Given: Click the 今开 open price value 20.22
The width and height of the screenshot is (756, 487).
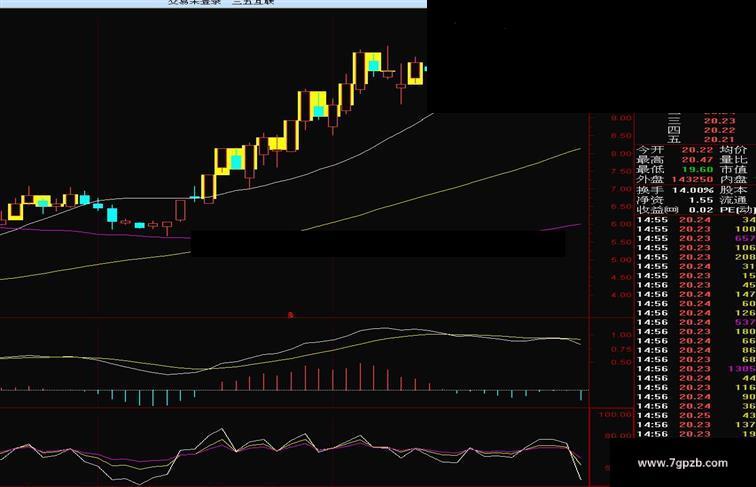Looking at the screenshot, I should tap(697, 150).
